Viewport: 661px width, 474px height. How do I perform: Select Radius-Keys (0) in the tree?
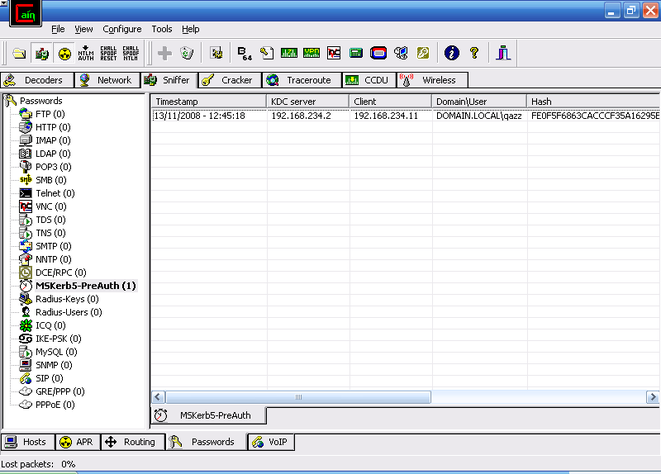click(x=67, y=299)
